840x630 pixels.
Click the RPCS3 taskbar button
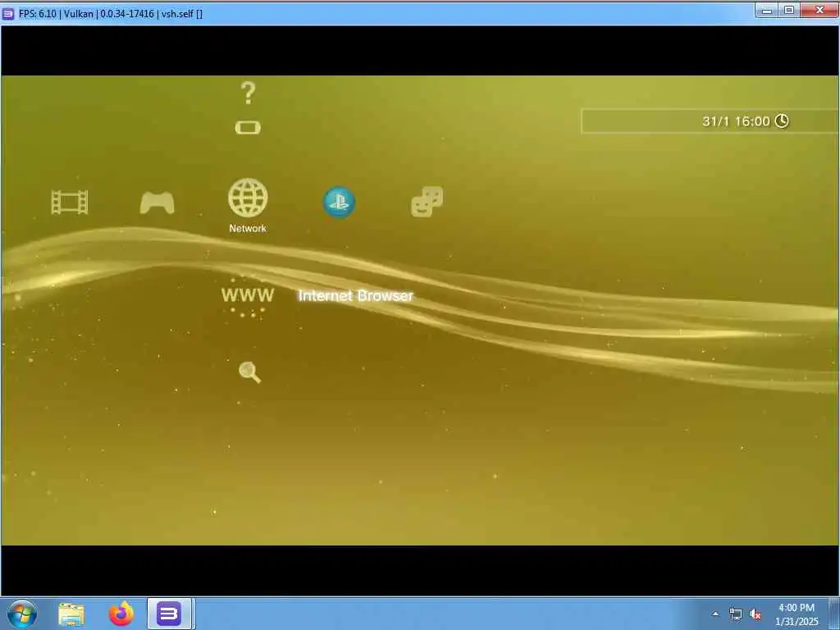click(169, 614)
